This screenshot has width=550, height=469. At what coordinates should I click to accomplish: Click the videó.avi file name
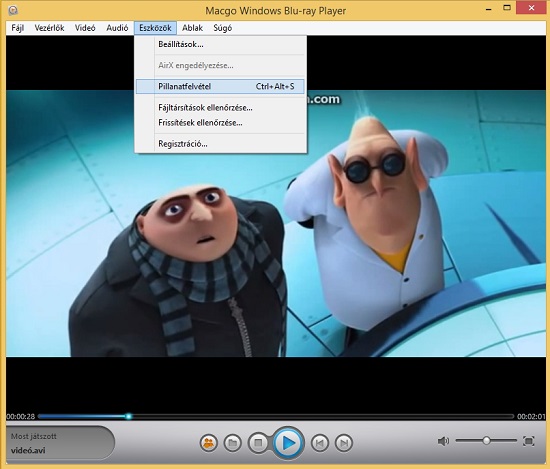point(28,450)
